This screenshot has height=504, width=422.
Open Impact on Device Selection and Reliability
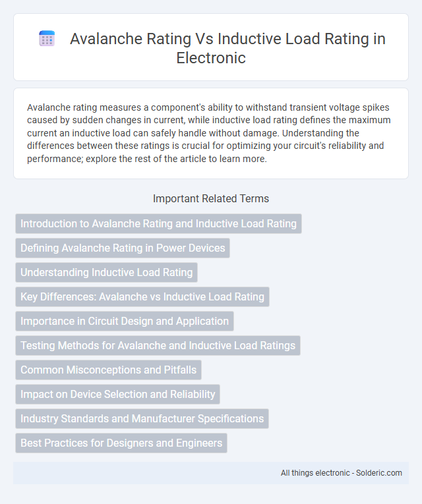[x=118, y=395]
